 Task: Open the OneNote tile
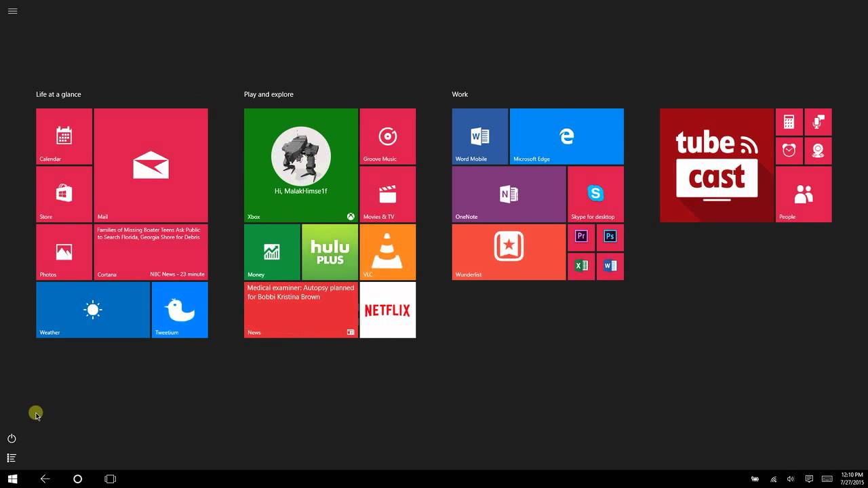coord(509,195)
